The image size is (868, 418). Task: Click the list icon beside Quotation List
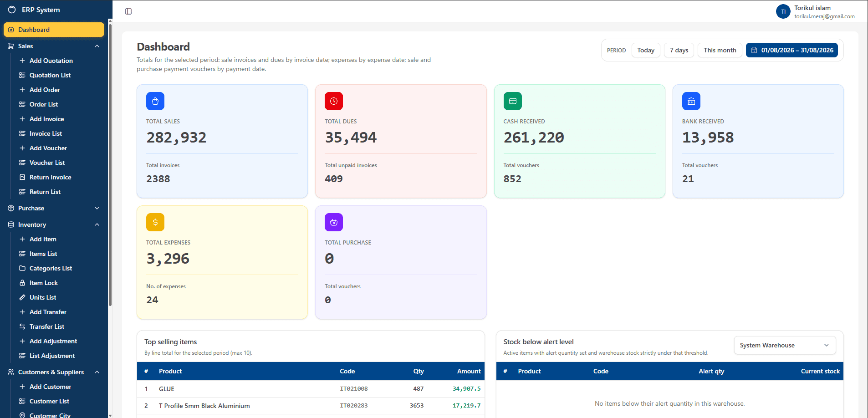(22, 75)
